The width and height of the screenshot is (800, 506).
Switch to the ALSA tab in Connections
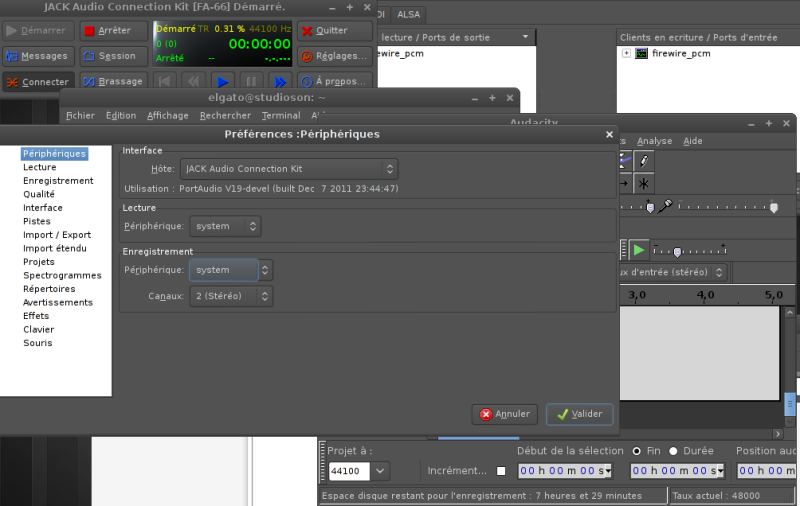408,14
